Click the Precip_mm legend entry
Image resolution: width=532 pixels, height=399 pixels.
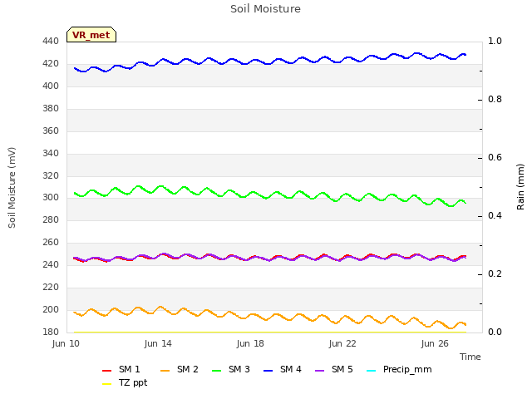point(399,369)
